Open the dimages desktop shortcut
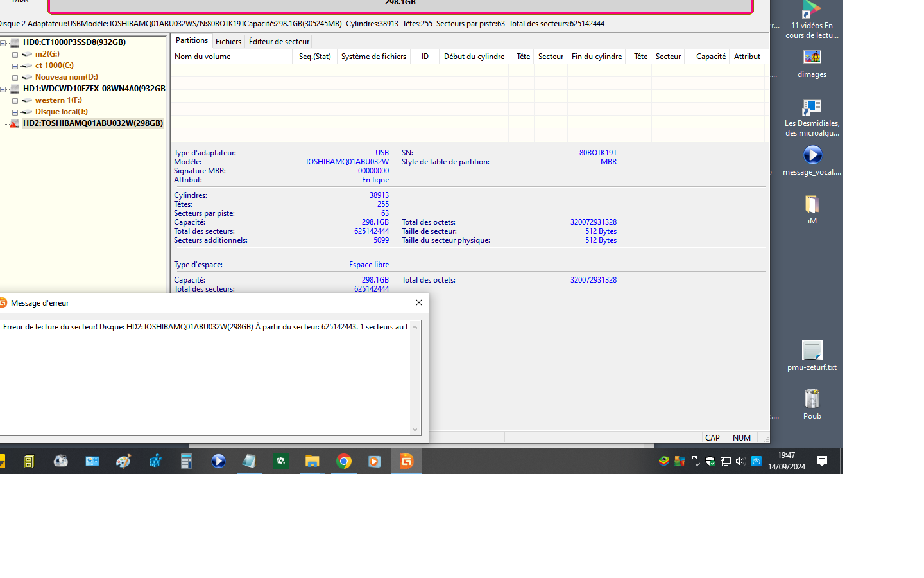Viewport: 924px width, 578px height. 812,64
